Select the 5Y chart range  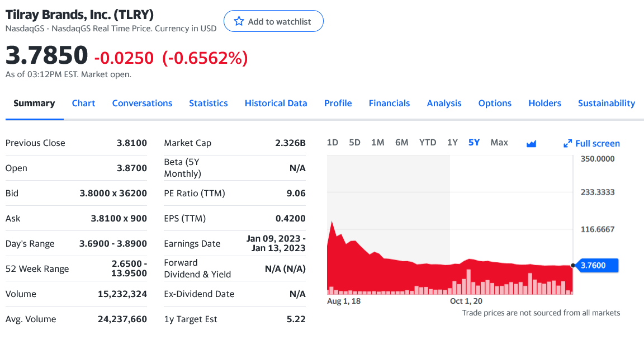[x=474, y=143]
